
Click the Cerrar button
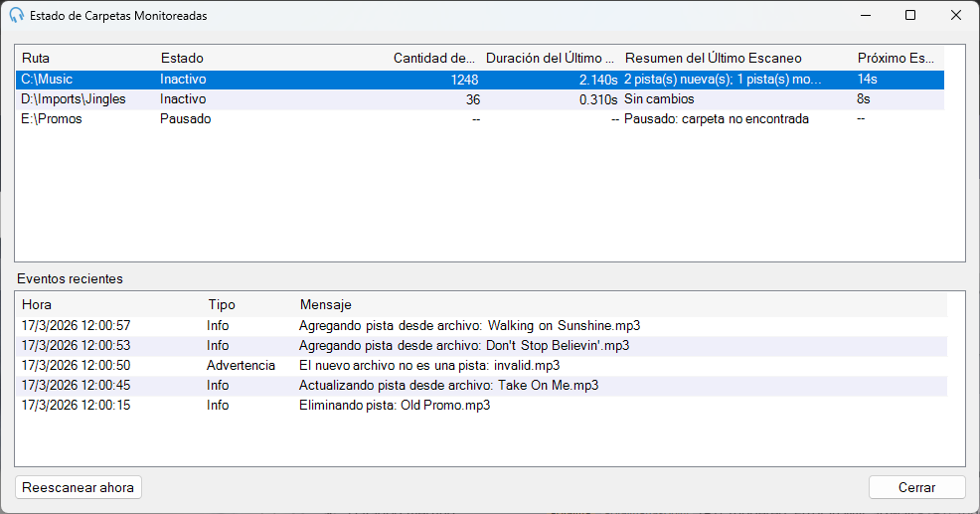pyautogui.click(x=916, y=488)
